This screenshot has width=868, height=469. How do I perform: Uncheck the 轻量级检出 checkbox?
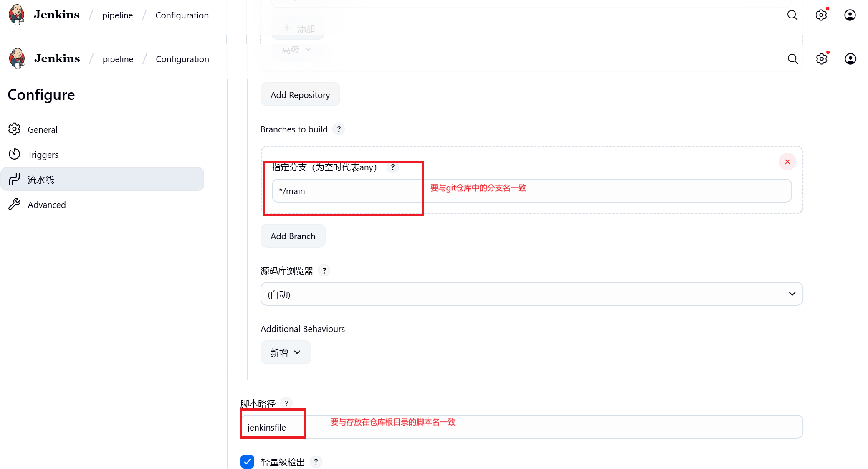tap(247, 462)
